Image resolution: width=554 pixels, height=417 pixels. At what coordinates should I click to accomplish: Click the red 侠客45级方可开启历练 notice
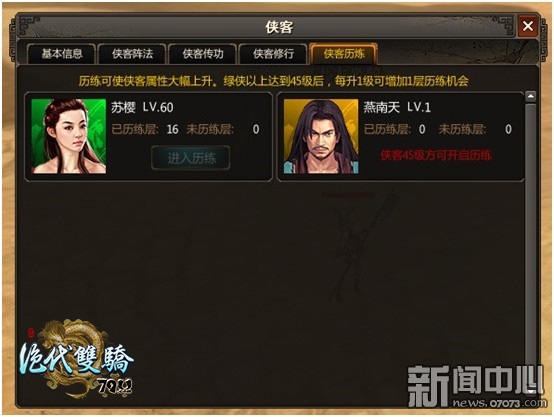[436, 155]
